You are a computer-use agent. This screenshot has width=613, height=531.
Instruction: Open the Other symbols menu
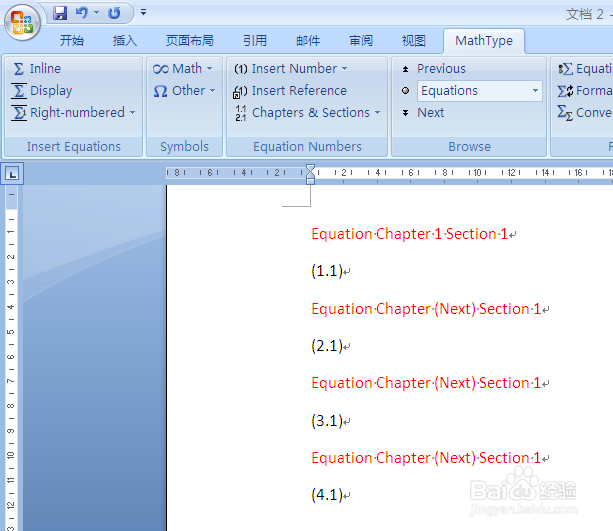pyautogui.click(x=185, y=91)
